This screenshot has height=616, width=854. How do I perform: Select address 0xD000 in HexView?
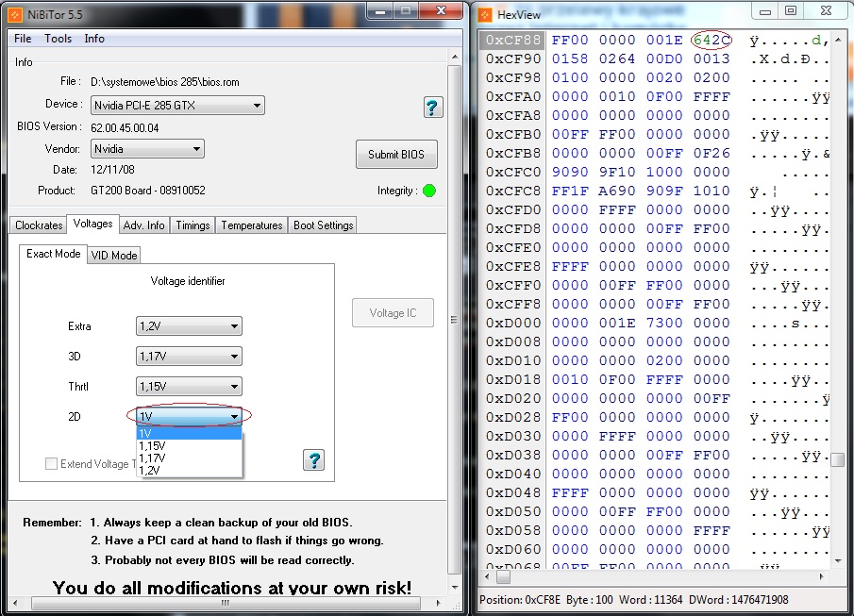click(x=513, y=323)
